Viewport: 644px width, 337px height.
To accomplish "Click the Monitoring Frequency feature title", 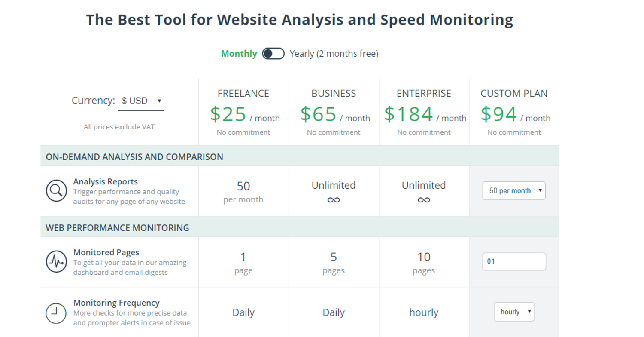I will point(116,303).
